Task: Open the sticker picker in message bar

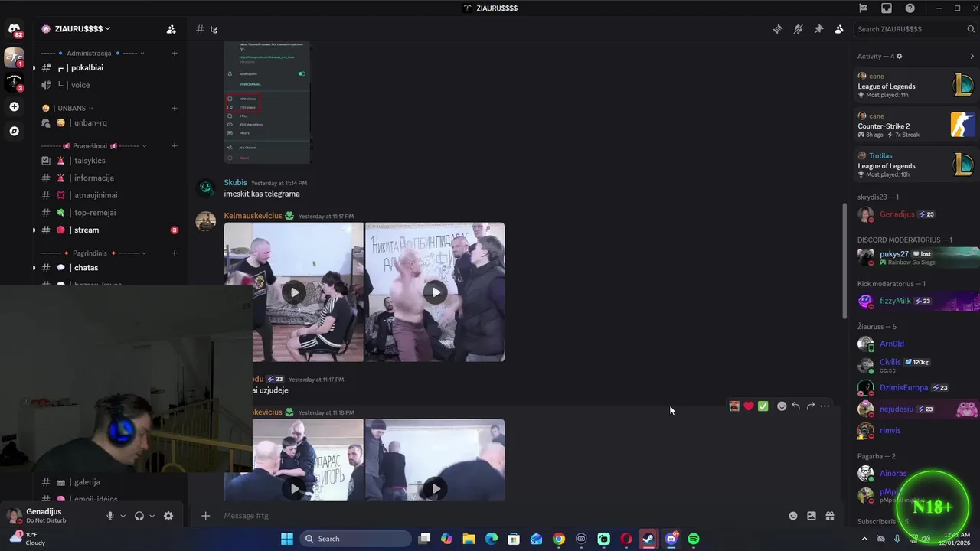Action: pos(812,516)
